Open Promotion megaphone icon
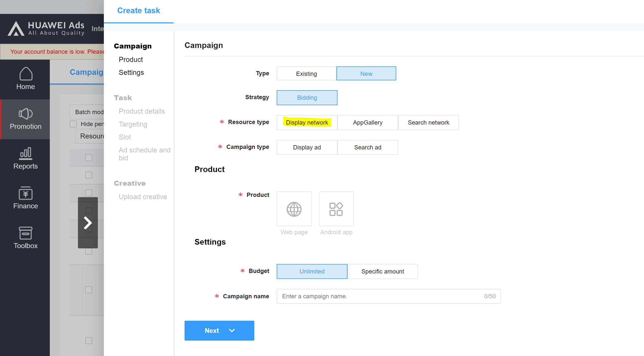Image resolution: width=644 pixels, height=356 pixels. click(25, 114)
